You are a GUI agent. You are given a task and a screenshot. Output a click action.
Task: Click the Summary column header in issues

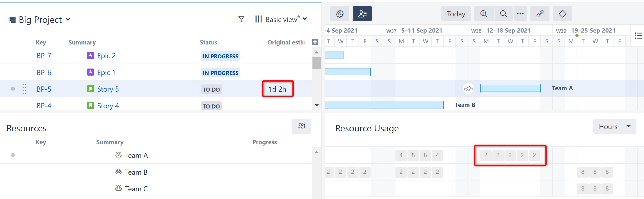[x=82, y=42]
